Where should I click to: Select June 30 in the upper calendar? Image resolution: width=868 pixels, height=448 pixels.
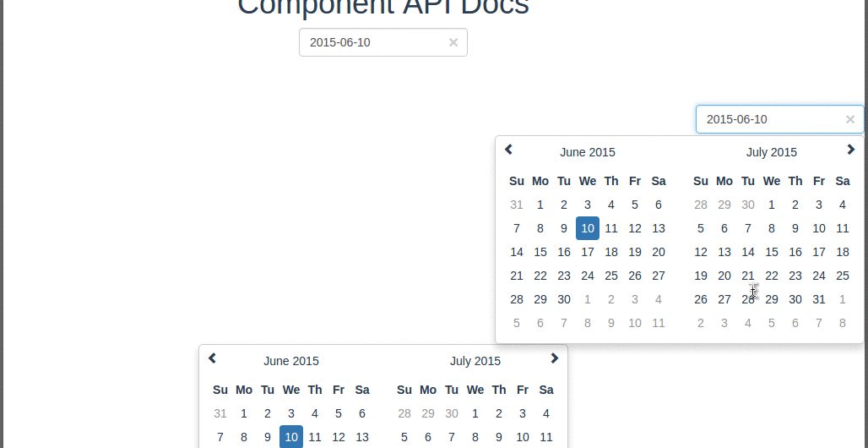point(563,299)
